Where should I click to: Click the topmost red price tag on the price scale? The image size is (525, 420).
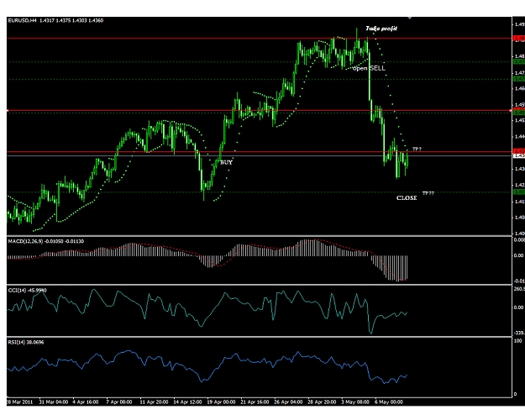click(x=519, y=39)
